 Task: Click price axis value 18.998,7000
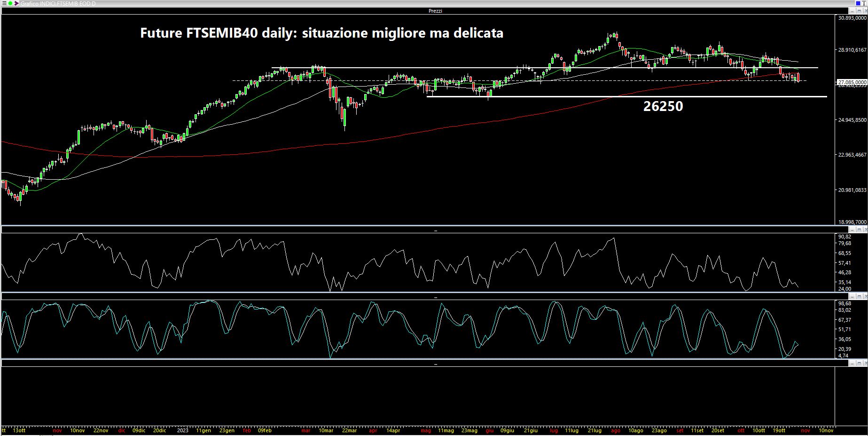point(852,222)
